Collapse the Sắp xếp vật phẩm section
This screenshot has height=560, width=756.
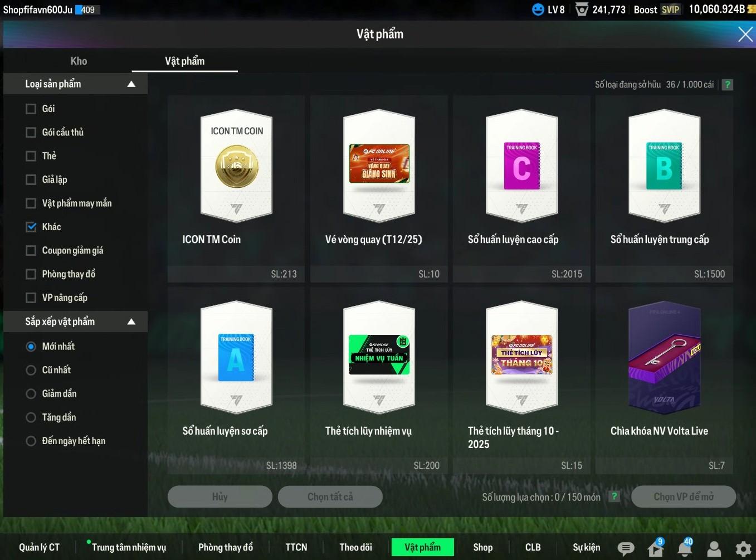[131, 322]
